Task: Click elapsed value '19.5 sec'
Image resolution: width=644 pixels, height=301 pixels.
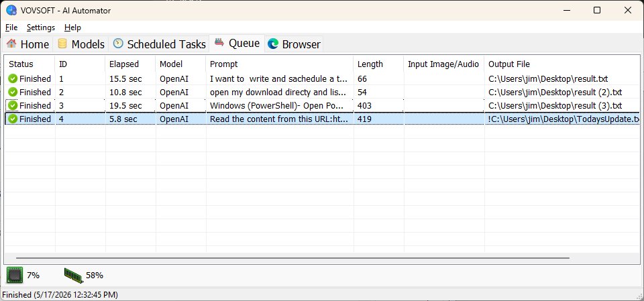Action: tap(125, 105)
